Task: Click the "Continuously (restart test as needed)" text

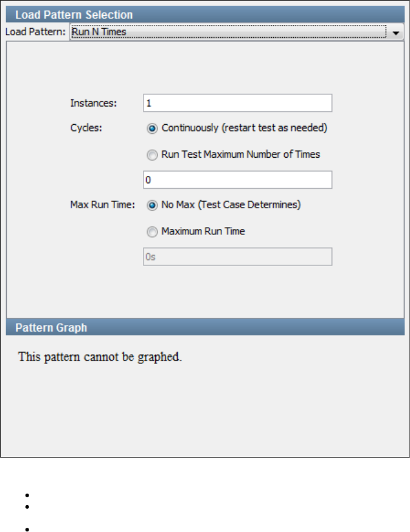Action: 245,128
